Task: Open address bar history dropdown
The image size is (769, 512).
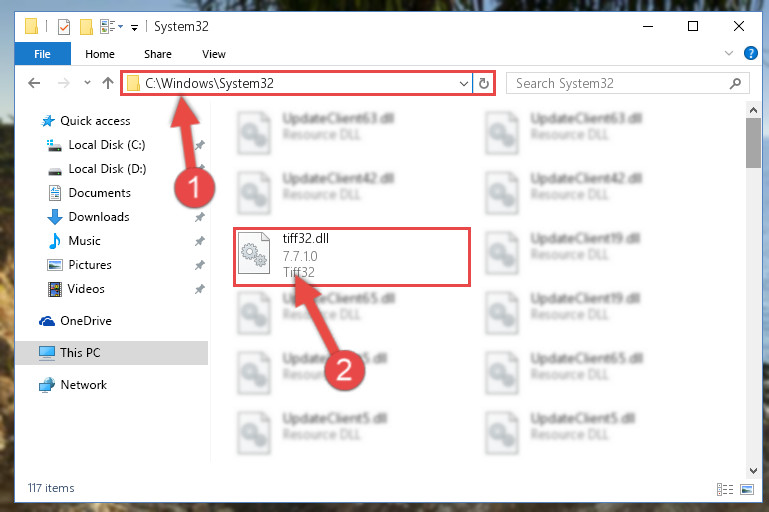Action: click(x=463, y=83)
